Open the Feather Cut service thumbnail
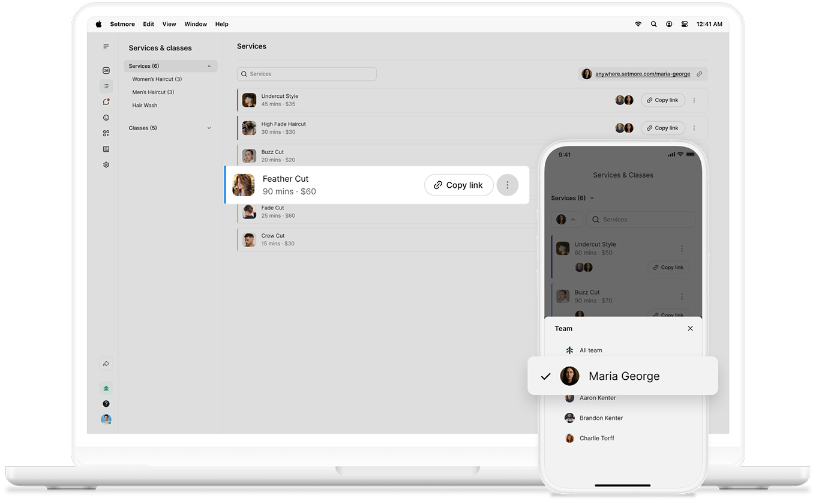The image size is (816, 504). click(244, 185)
